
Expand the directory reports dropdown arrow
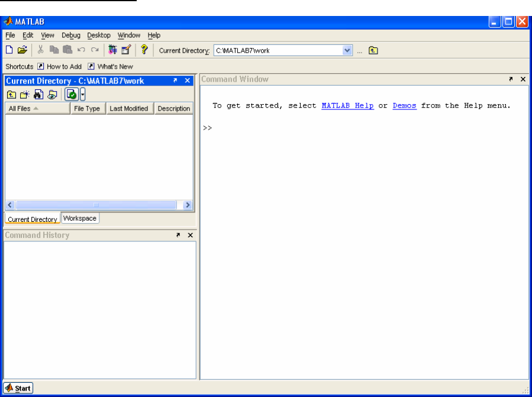click(x=82, y=94)
